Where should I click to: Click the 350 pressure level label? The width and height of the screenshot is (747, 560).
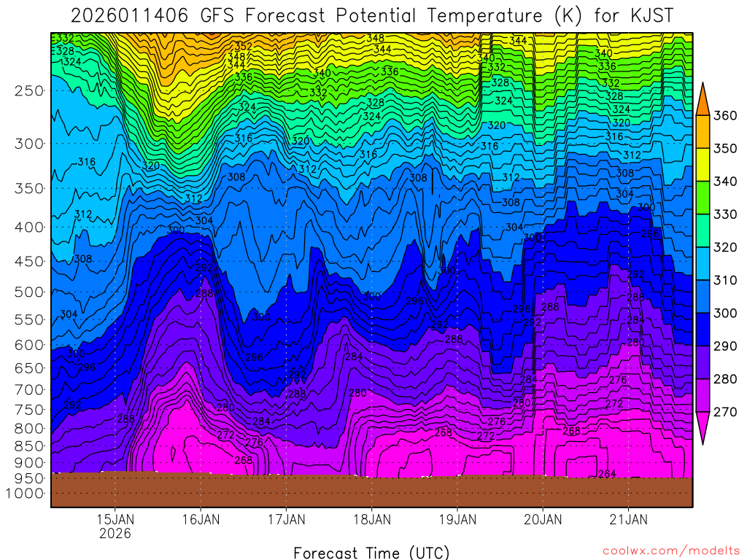tap(29, 188)
